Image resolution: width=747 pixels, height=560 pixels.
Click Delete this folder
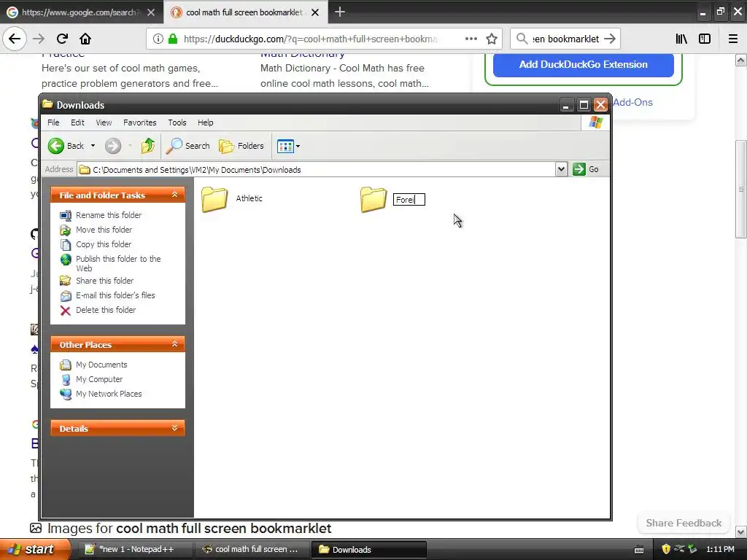[x=106, y=310]
